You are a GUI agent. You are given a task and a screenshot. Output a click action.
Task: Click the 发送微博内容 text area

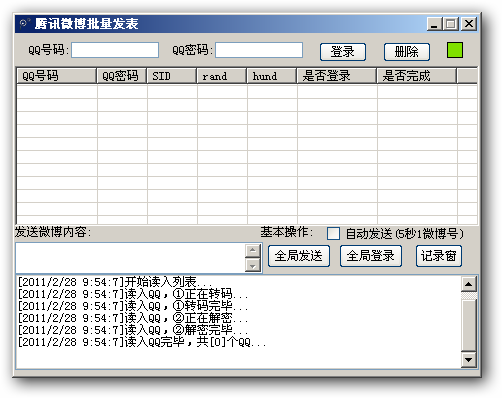pyautogui.click(x=130, y=258)
